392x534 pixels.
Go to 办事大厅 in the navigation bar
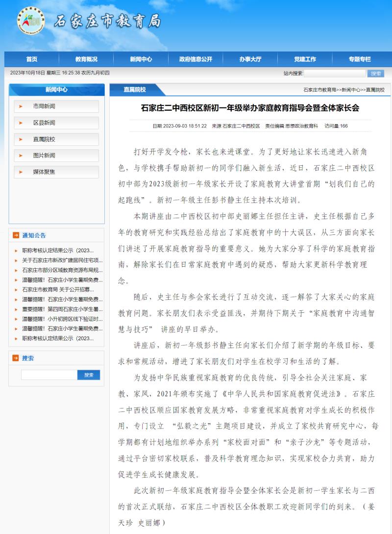point(250,59)
